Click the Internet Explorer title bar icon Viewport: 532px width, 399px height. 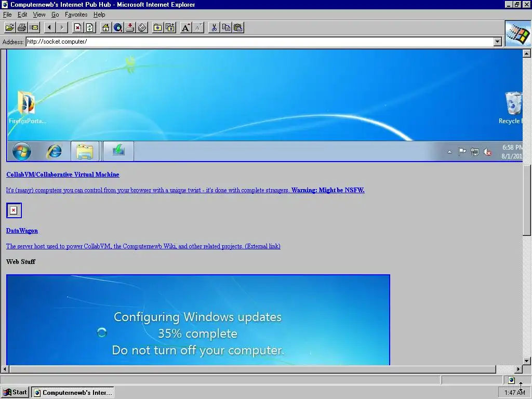5,4
